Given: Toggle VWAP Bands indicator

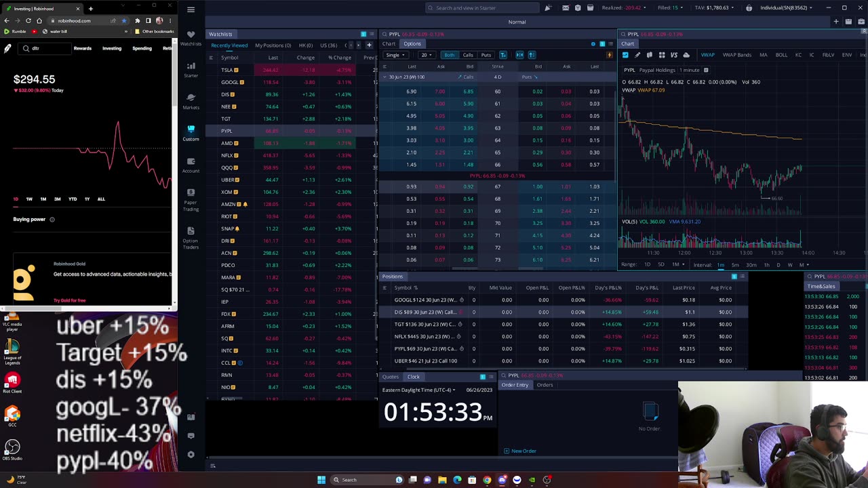Looking at the screenshot, I should (736, 55).
